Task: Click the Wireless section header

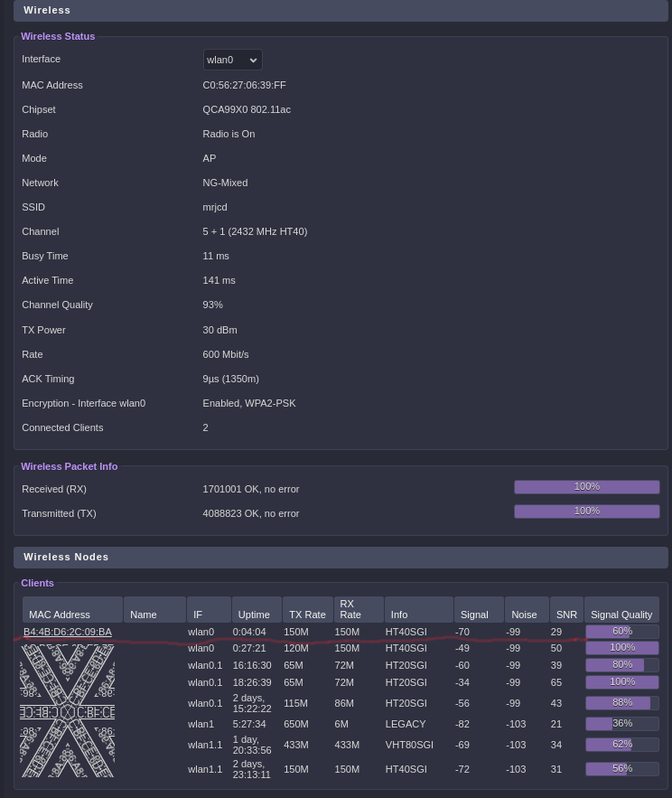Action: 341,10
